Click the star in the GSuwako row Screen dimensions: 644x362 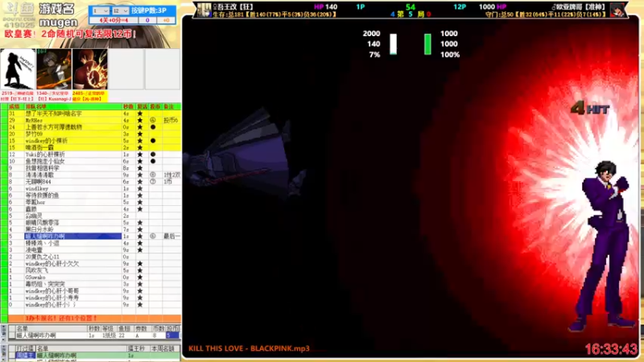pos(139,277)
